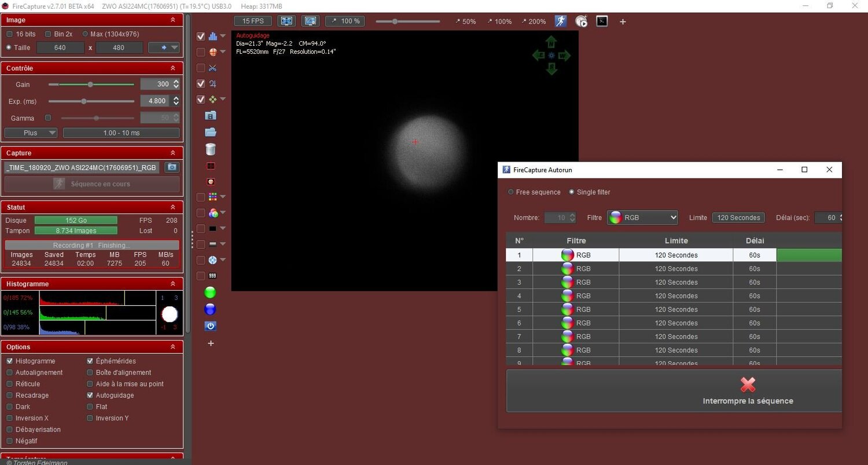
Task: Open the Autorun sequence tool (runner icon)
Action: coord(560,21)
